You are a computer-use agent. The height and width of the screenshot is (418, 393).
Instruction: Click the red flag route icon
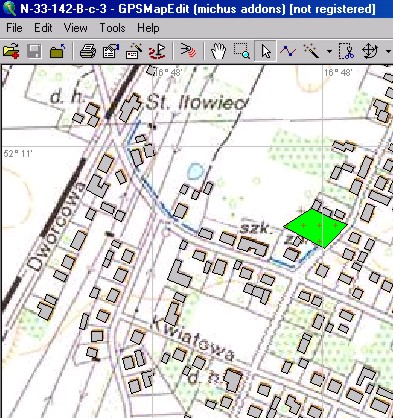[158, 51]
